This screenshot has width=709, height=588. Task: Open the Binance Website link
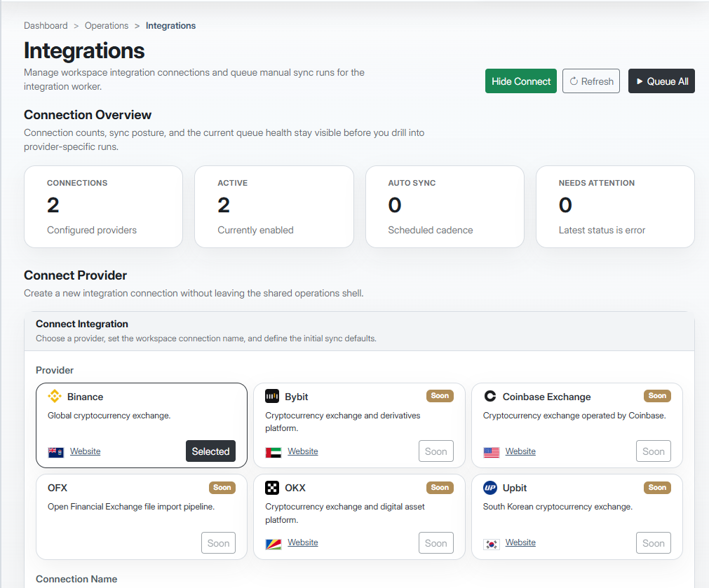coord(85,451)
